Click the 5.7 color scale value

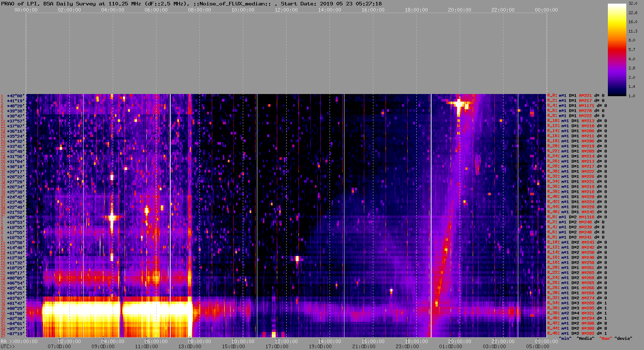[x=631, y=50]
